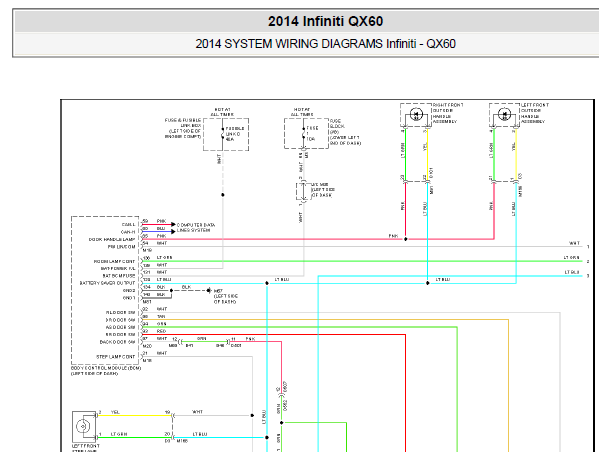Select the left front step lamp symbol
The height and width of the screenshot is (452, 599).
84,426
